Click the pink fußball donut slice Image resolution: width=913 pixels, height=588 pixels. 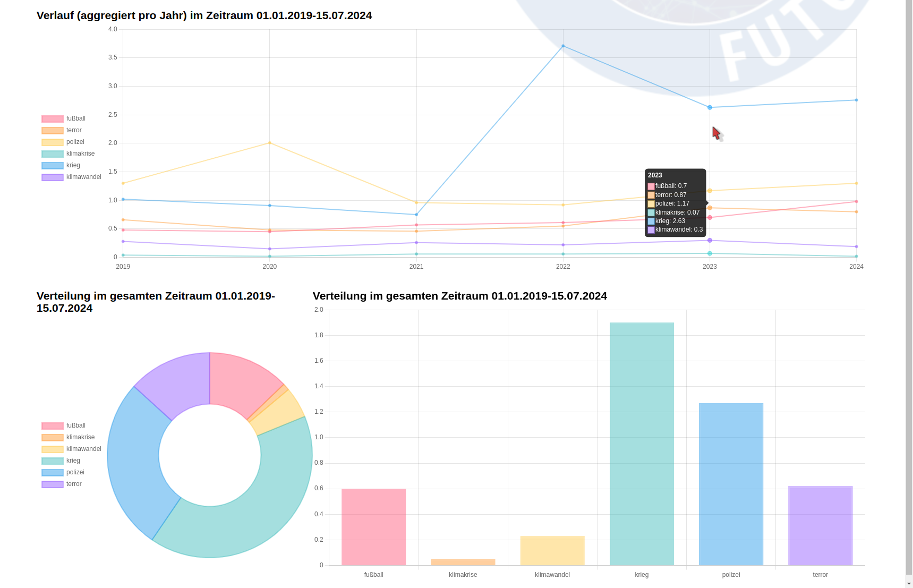[239, 382]
